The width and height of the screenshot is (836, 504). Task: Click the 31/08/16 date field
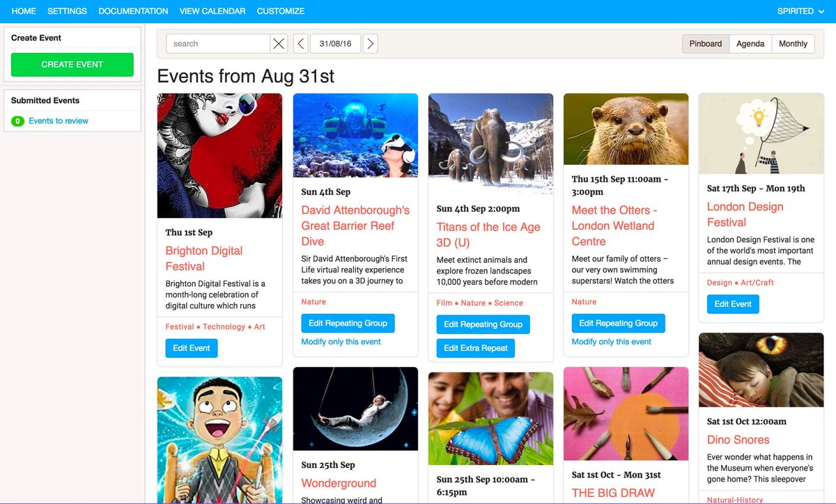coord(336,44)
